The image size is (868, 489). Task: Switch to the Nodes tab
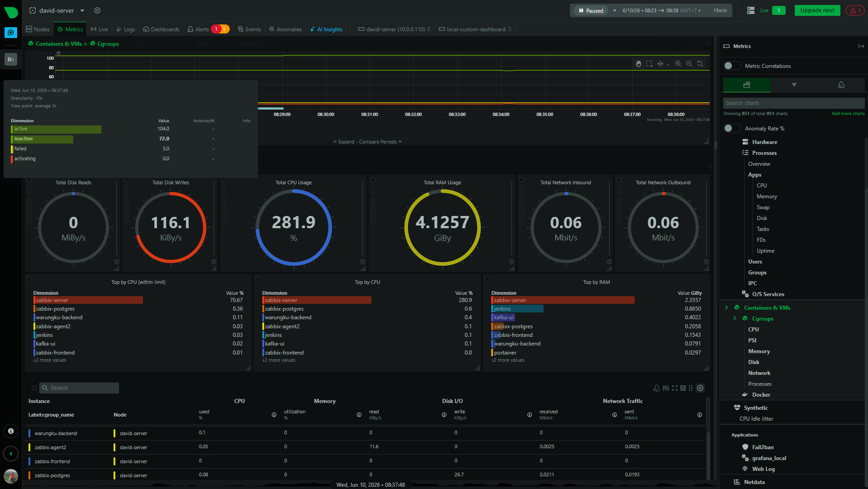click(x=38, y=29)
